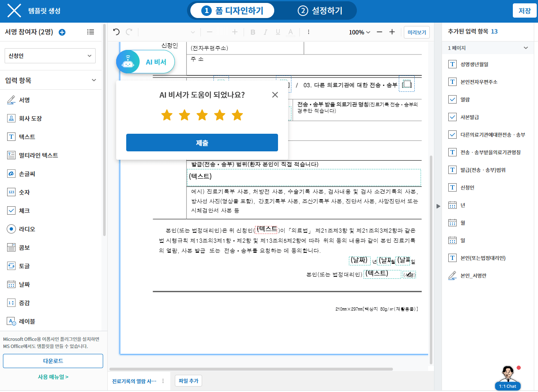
Task: Open the participant list view icon
Action: click(91, 32)
